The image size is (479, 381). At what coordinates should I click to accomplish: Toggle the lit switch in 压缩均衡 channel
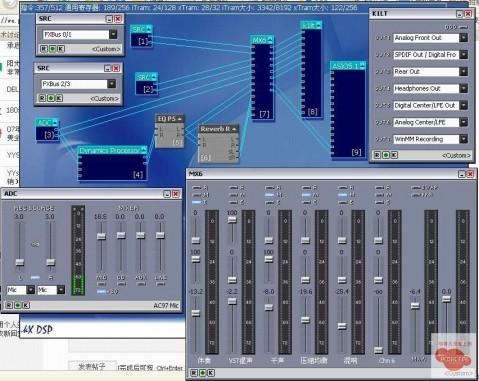pos(306,195)
